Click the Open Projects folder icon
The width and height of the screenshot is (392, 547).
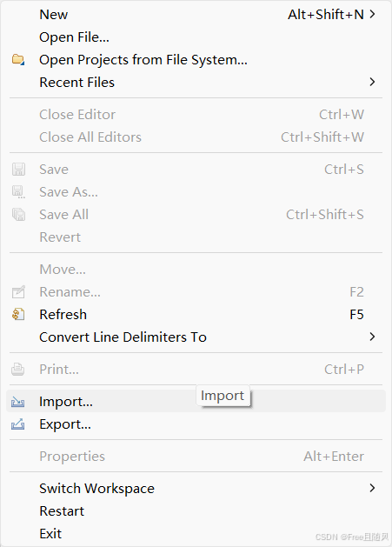(18, 60)
